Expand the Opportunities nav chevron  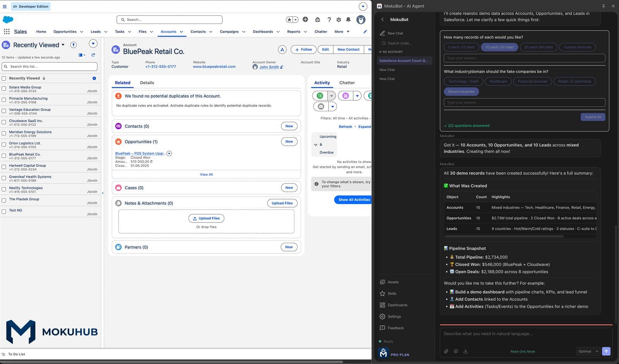coord(82,32)
